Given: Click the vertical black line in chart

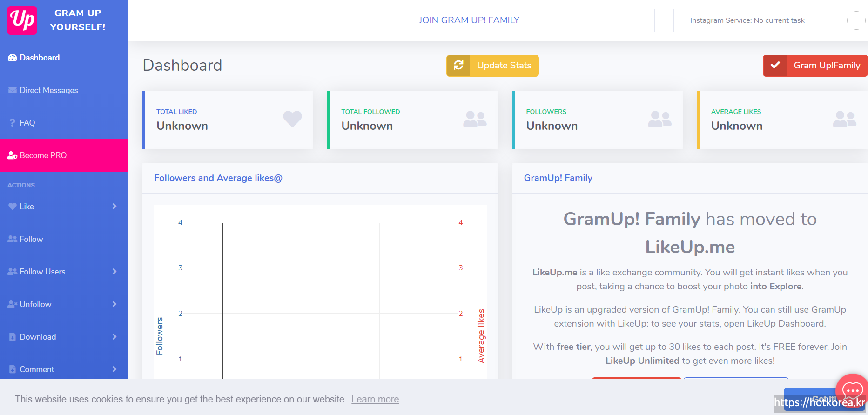Looking at the screenshot, I should tap(222, 301).
